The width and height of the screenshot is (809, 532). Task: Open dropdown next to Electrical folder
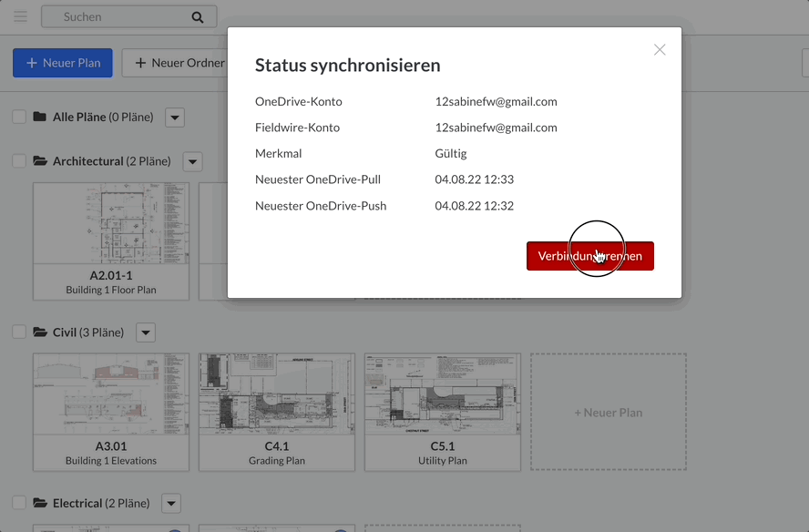(x=171, y=503)
